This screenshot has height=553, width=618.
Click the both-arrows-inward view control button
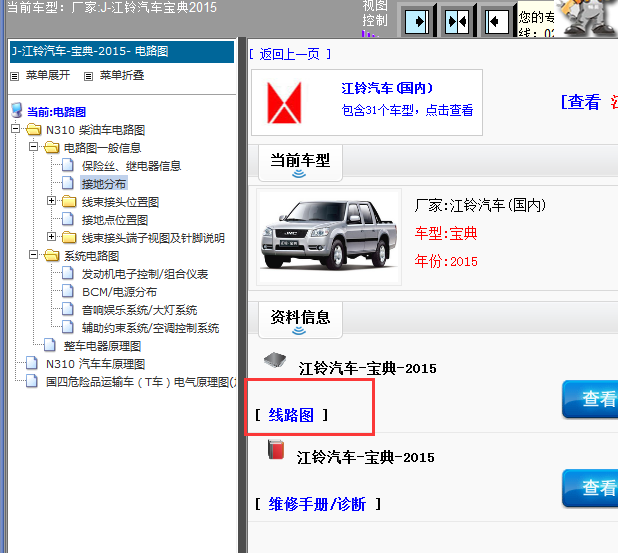point(457,21)
